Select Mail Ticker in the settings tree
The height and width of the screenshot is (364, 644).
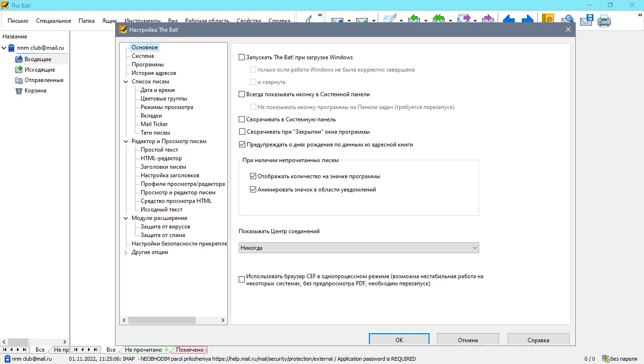coord(154,124)
